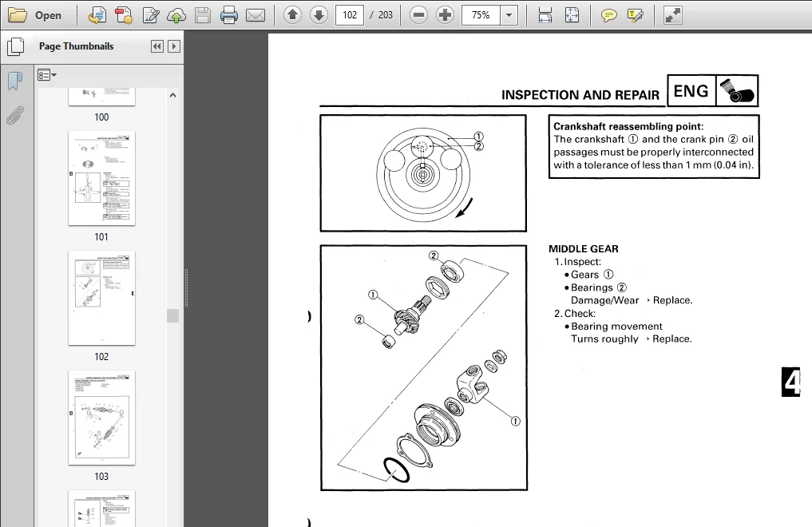
Task: Click the 'INSPECTION AND REPAIR' heading
Action: tap(580, 95)
